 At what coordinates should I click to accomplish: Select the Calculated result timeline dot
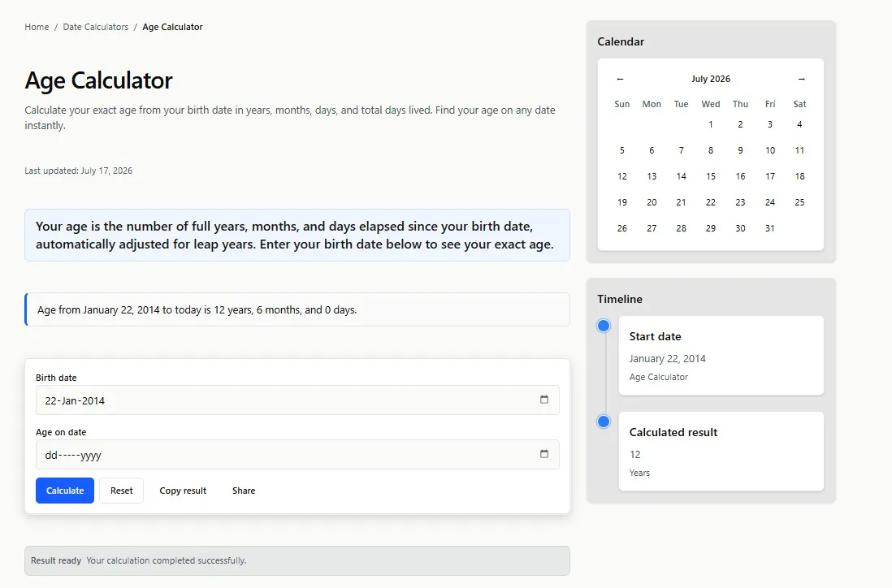pyautogui.click(x=604, y=422)
